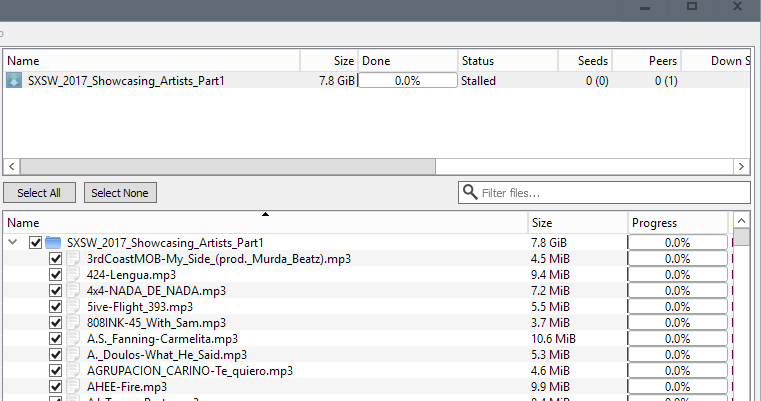This screenshot has width=761, height=401.
Task: Uncheck the A.S._Fanning-Carmelita.mp3 checkbox
Action: (55, 339)
